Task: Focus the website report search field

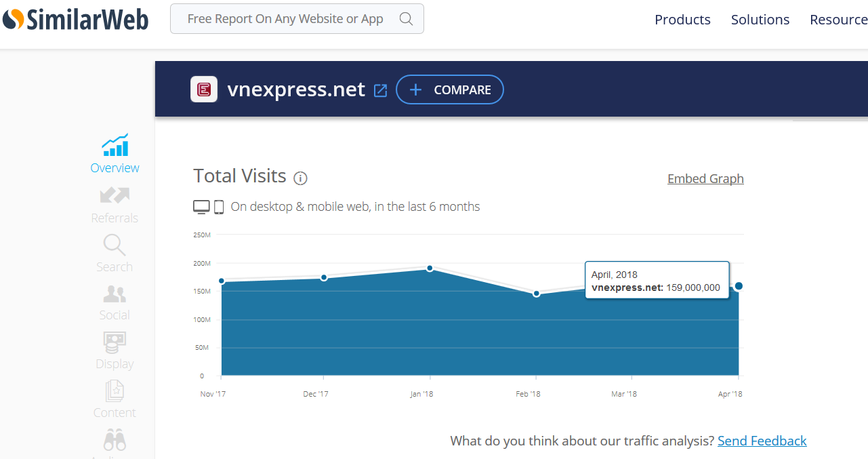Action: [285, 19]
